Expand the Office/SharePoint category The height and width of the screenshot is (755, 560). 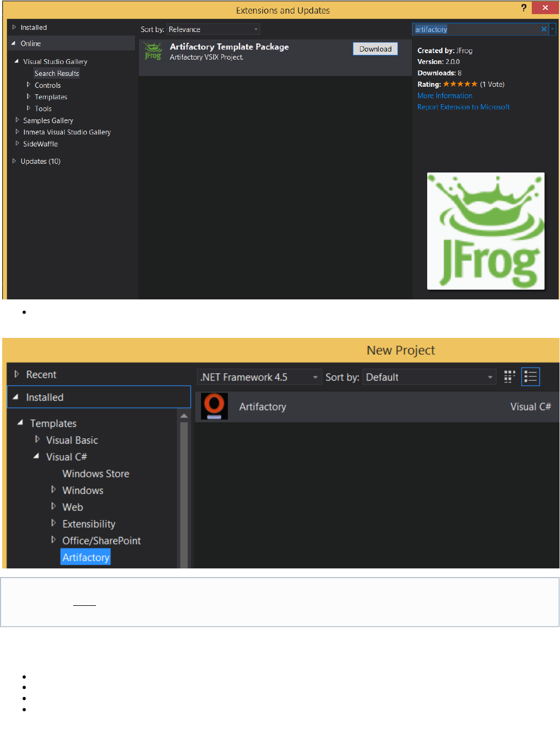(54, 540)
